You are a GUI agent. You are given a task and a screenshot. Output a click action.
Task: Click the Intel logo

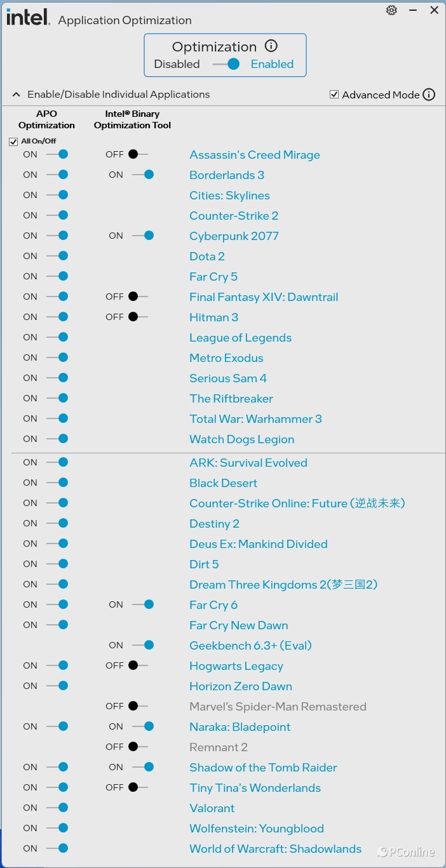click(27, 17)
